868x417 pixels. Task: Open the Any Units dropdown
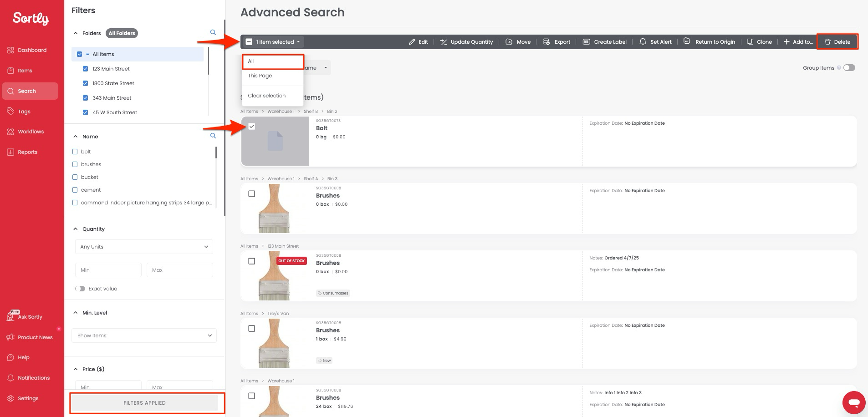tap(144, 247)
